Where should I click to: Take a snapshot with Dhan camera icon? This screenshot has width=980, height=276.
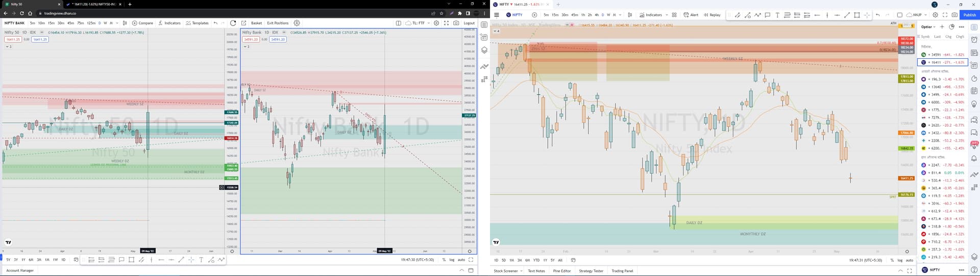456,23
